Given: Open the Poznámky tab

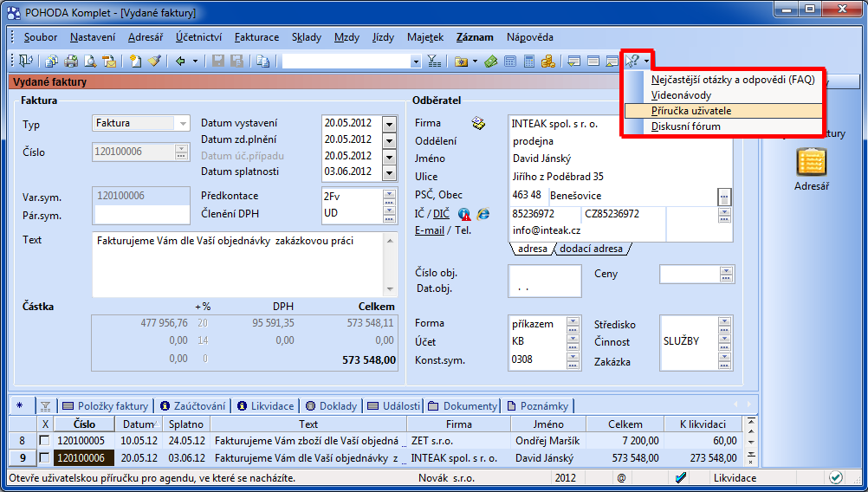Looking at the screenshot, I should (x=537, y=406).
